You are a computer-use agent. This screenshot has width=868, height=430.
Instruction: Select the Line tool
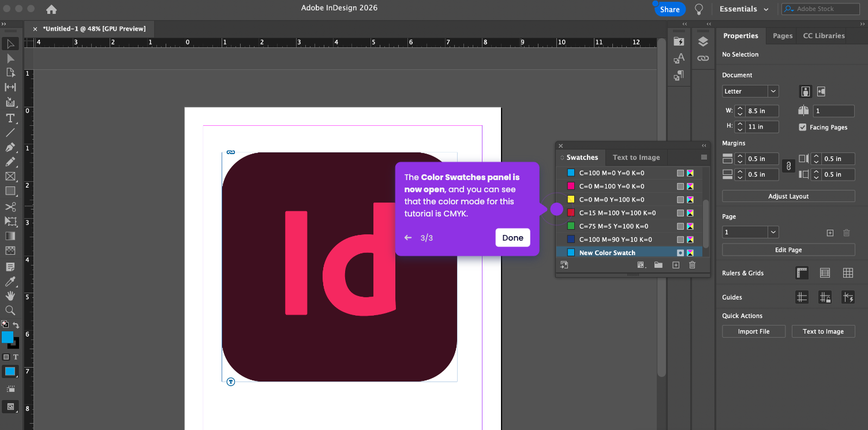point(10,133)
